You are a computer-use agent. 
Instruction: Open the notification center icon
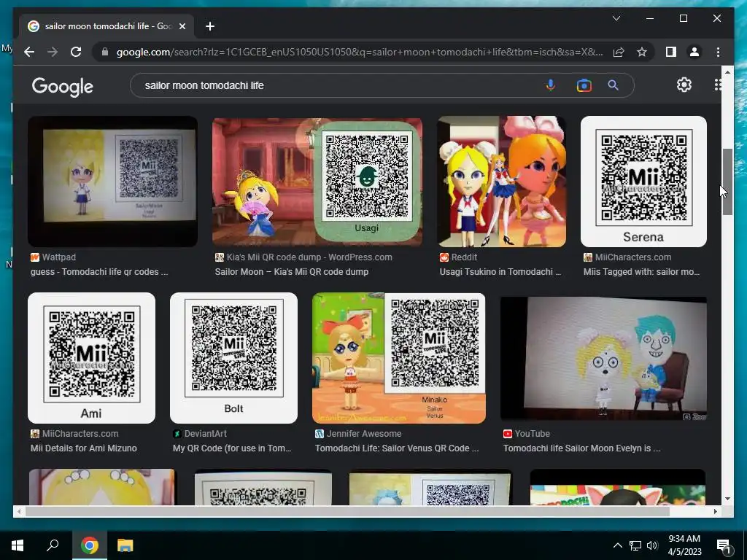pos(724,546)
